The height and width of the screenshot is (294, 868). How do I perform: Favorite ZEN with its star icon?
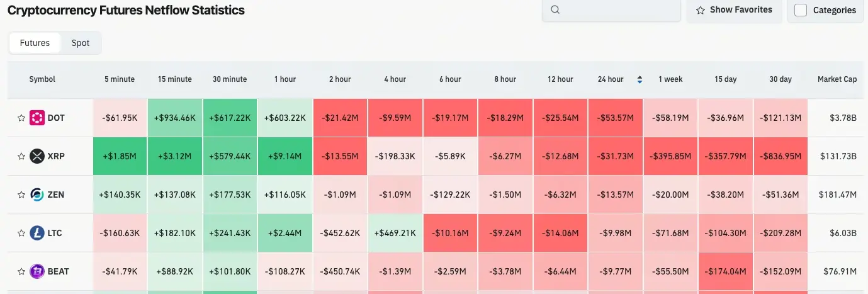pyautogui.click(x=21, y=195)
